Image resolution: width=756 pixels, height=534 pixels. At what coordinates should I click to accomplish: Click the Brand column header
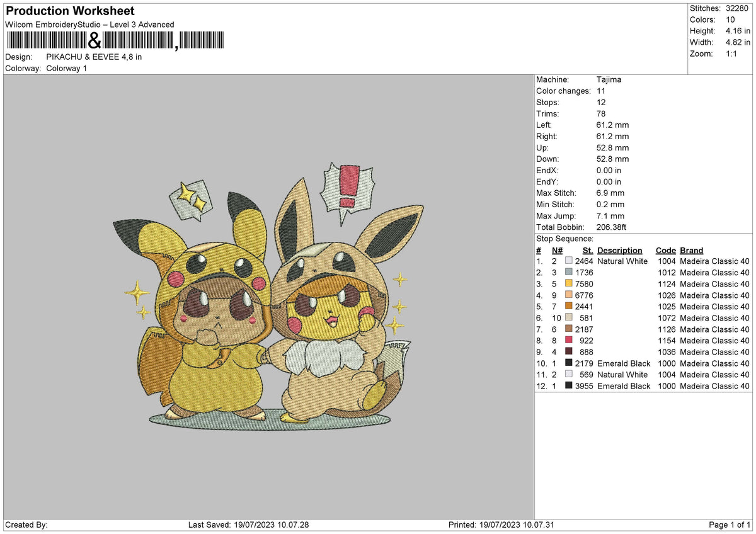[691, 250]
